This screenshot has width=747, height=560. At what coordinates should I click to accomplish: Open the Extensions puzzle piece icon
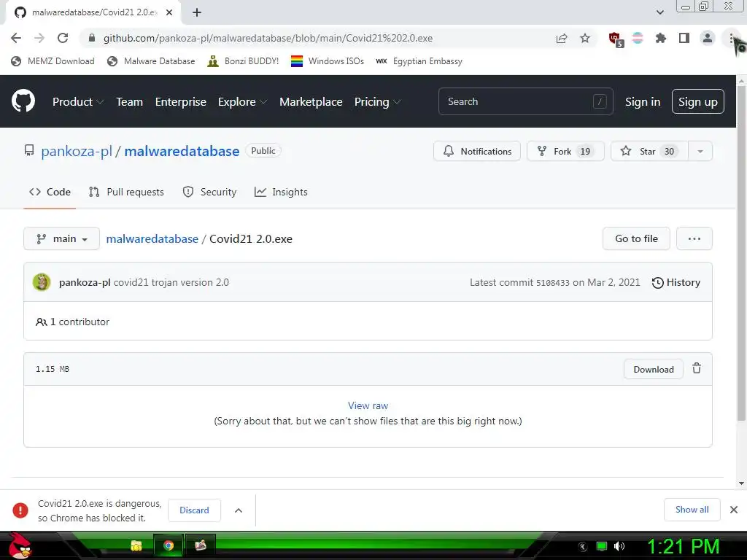661,38
